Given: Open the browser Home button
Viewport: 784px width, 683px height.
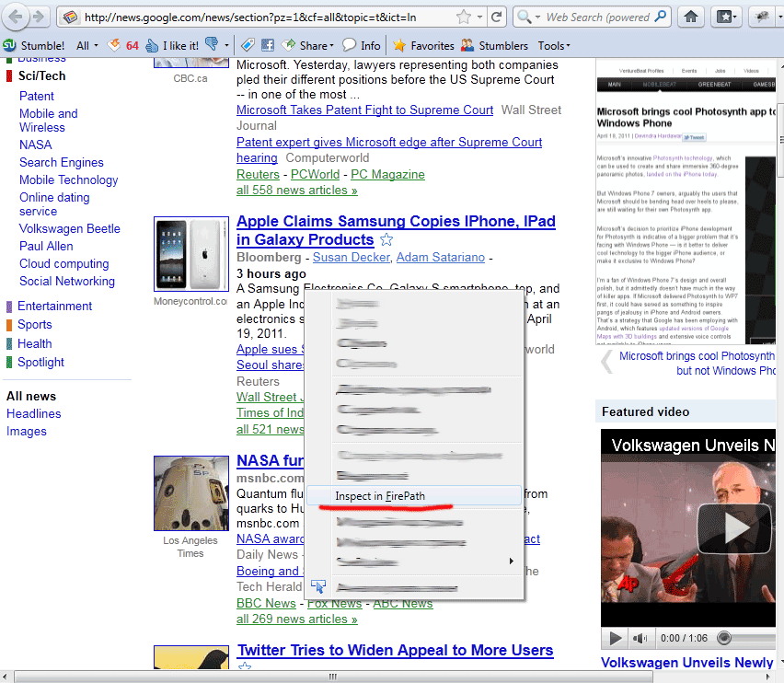Looking at the screenshot, I should point(691,17).
